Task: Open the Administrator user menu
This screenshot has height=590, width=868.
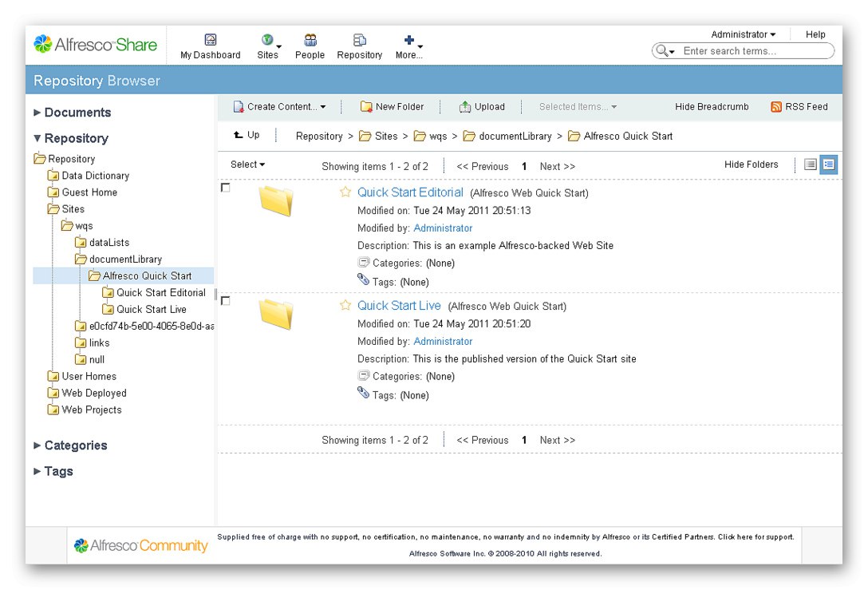Action: pyautogui.click(x=743, y=34)
